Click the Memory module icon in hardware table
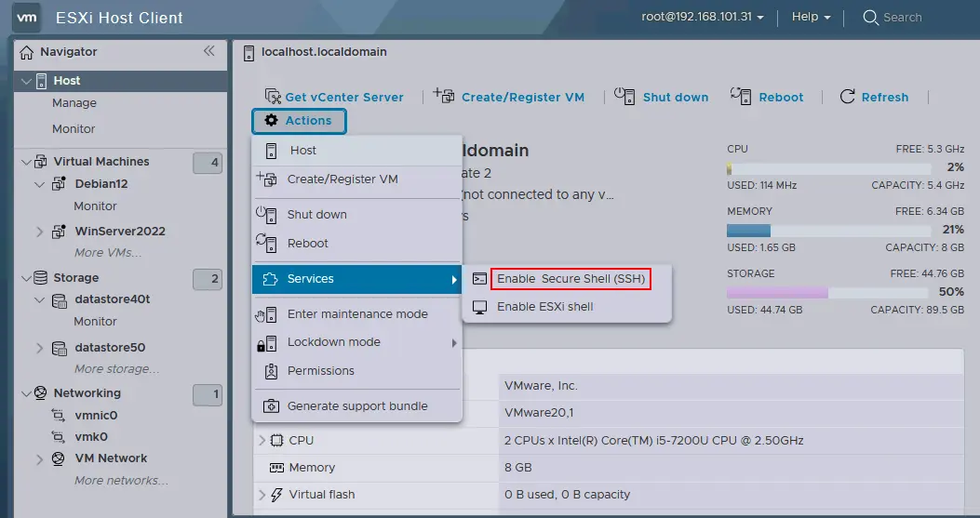This screenshot has height=518, width=980. click(276, 468)
